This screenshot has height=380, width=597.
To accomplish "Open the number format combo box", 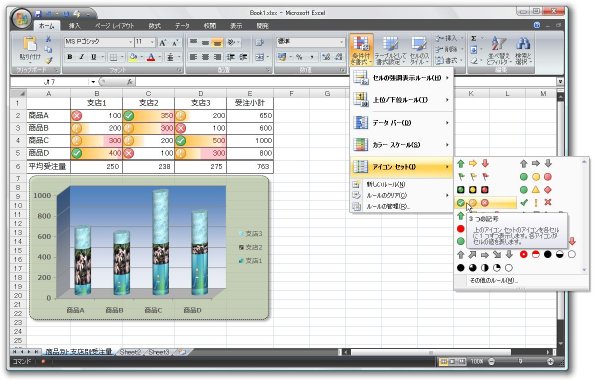I will coord(311,42).
